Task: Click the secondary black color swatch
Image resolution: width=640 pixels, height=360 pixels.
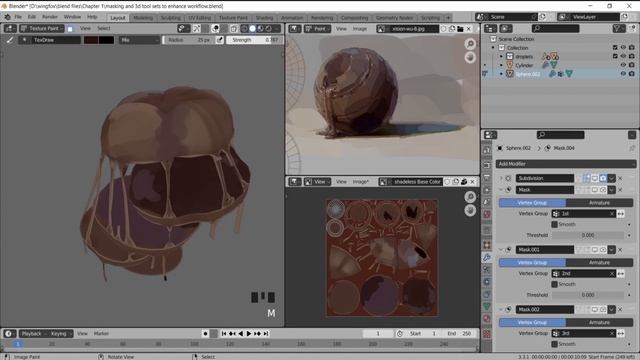Action: coord(106,40)
